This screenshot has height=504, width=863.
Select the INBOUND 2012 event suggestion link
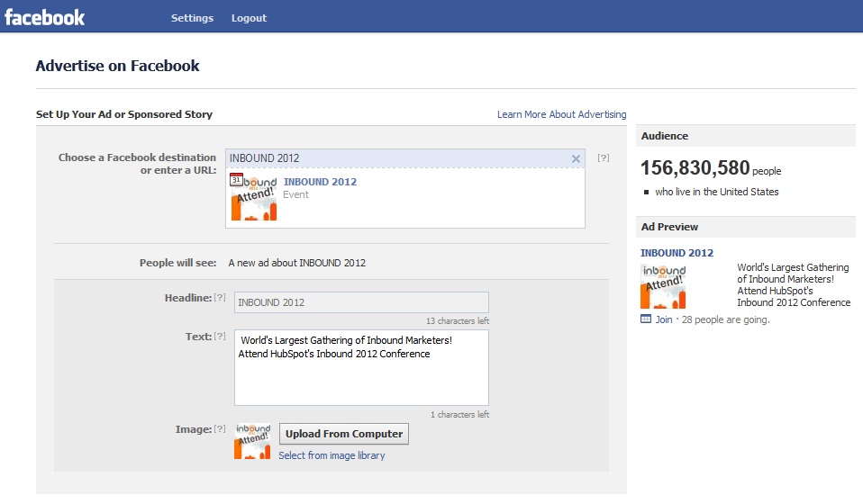[320, 182]
